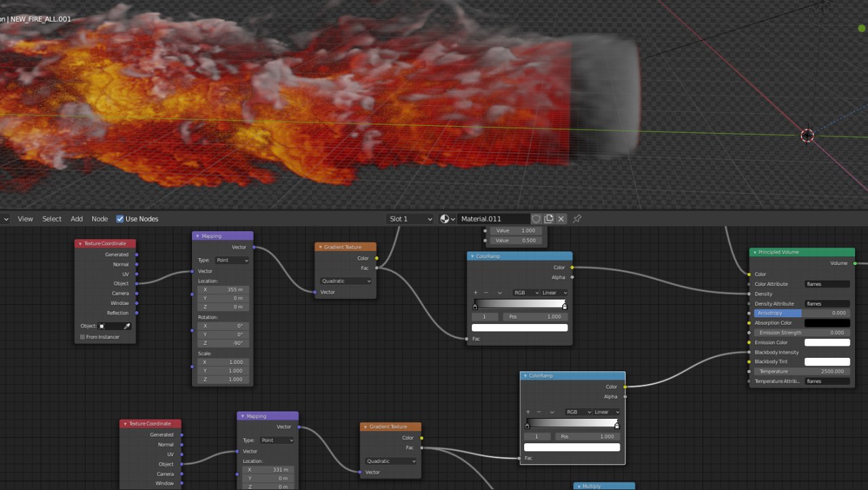The width and height of the screenshot is (868, 490).
Task: Click Fac input socket of upper ColorRamp
Action: click(x=467, y=339)
